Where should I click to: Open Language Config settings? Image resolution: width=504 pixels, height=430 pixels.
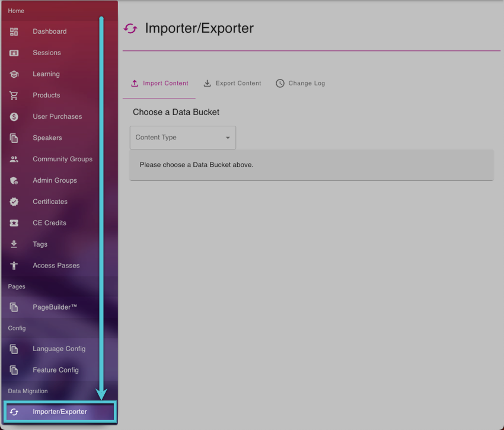click(60, 349)
